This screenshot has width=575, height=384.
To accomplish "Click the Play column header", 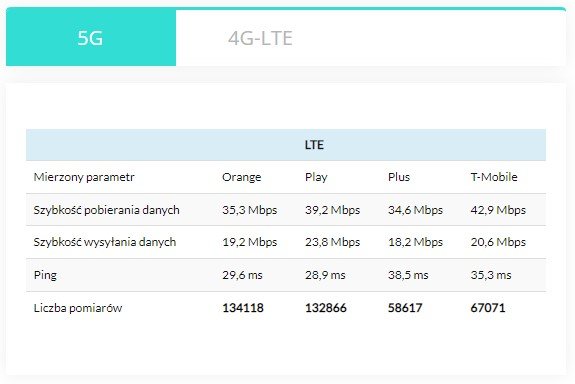I will 316,177.
